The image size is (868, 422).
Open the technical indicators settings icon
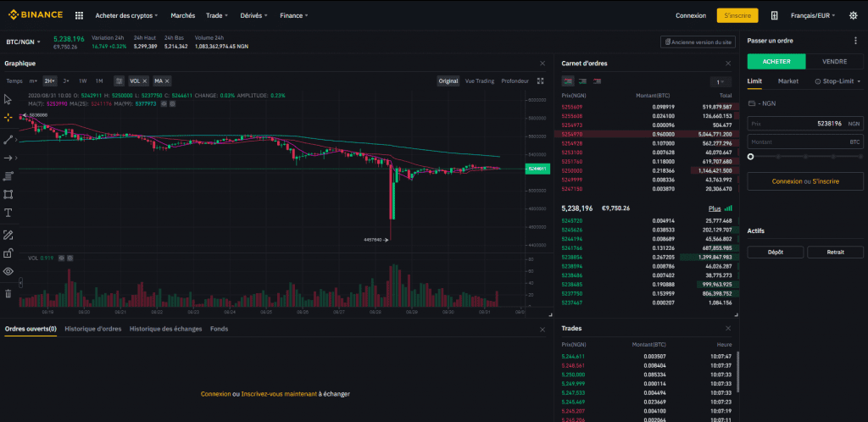pyautogui.click(x=119, y=81)
